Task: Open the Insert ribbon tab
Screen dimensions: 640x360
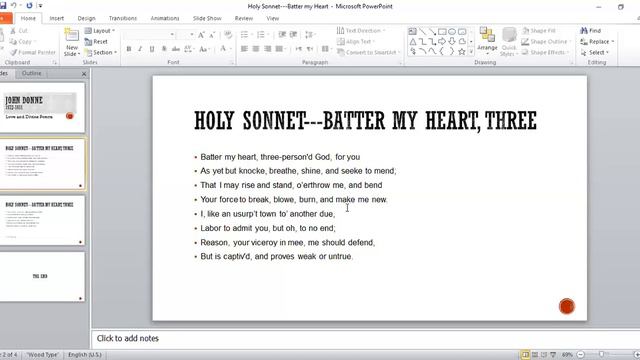Action: pyautogui.click(x=57, y=18)
